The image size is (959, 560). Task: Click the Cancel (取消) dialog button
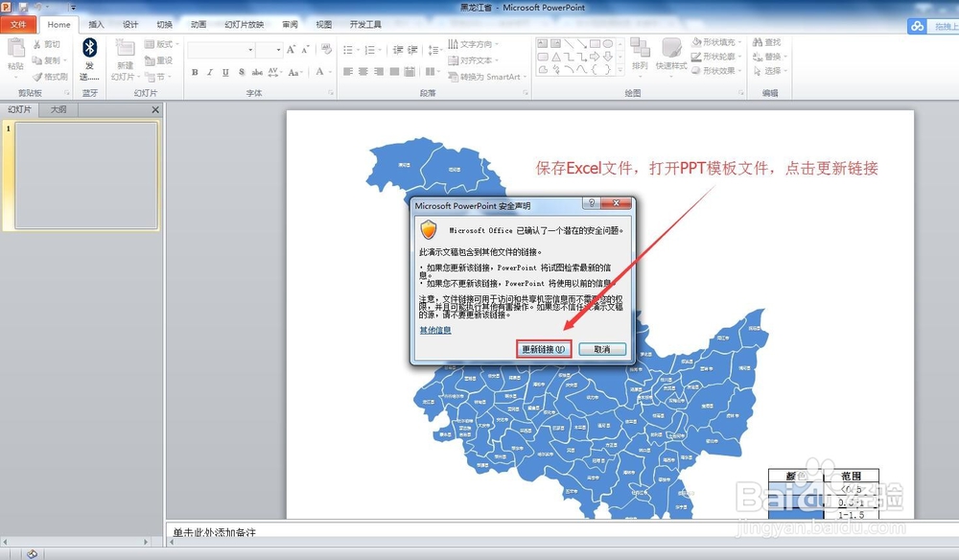602,349
